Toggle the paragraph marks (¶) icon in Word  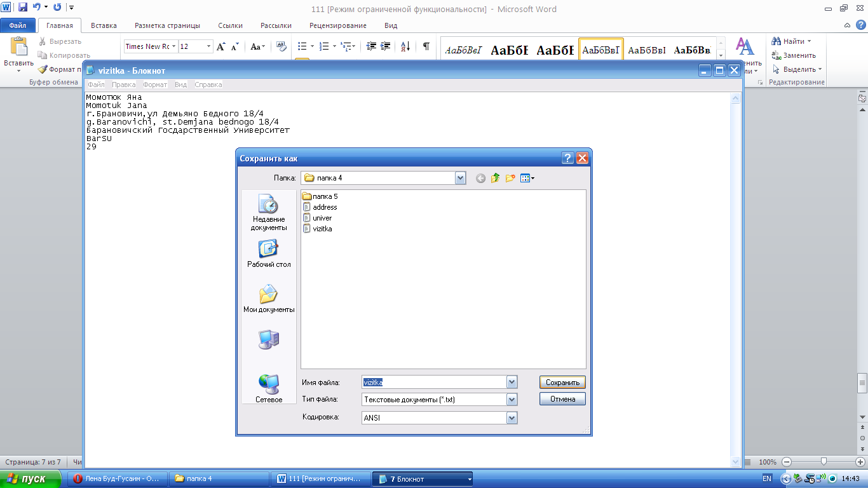coord(426,46)
